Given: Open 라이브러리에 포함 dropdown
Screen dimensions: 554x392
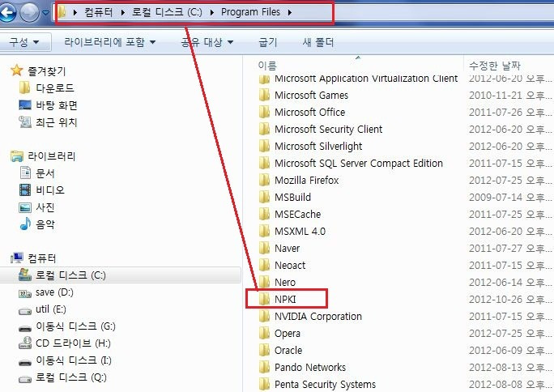Looking at the screenshot, I should pos(110,42).
